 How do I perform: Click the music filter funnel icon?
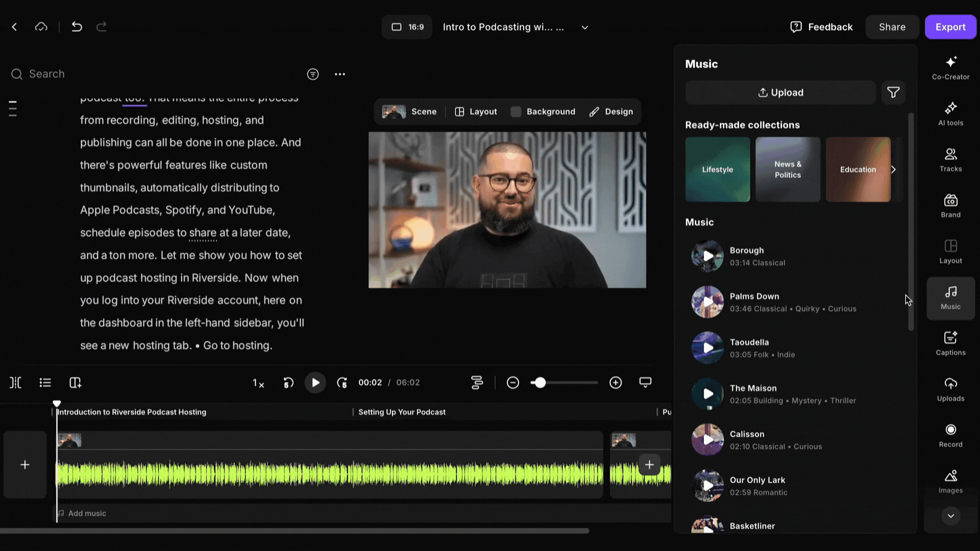coord(893,92)
